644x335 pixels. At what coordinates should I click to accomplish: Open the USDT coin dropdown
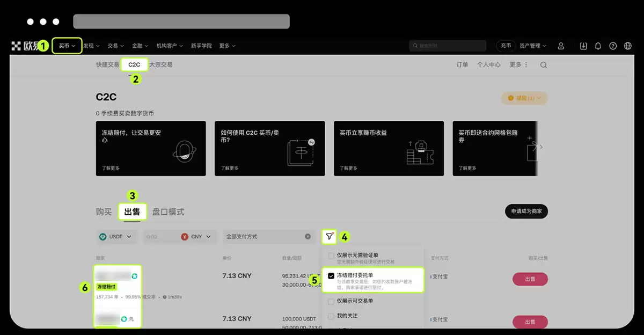(x=117, y=236)
